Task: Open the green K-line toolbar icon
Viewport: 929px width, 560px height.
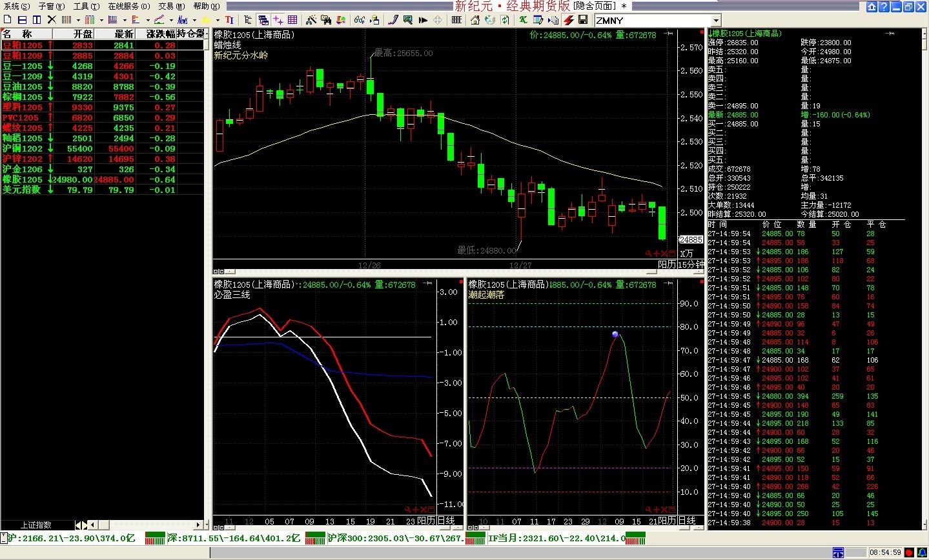Action: (523, 20)
